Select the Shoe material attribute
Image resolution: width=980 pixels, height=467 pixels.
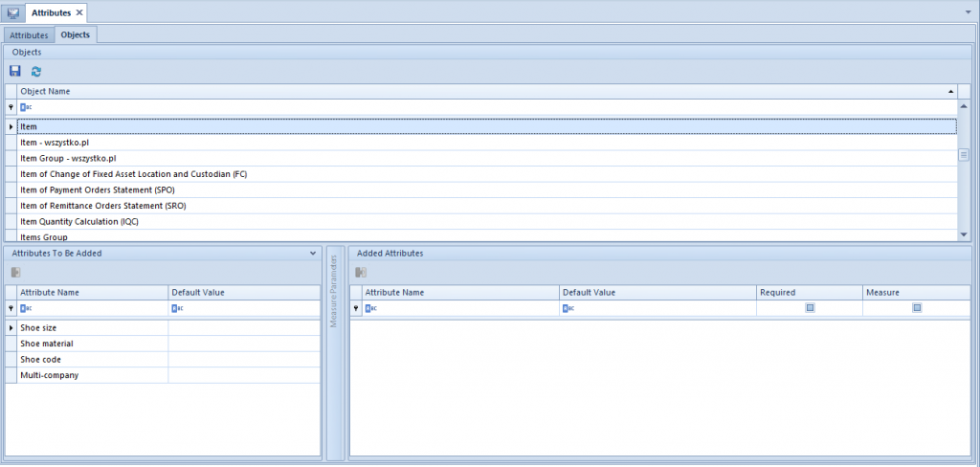coord(93,344)
